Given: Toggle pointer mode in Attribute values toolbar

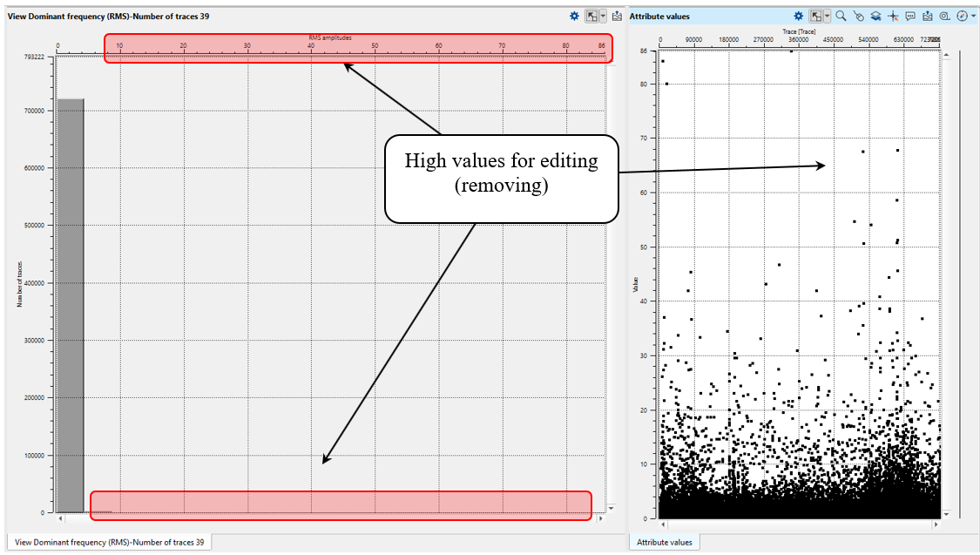Looking at the screenshot, I should click(x=815, y=16).
